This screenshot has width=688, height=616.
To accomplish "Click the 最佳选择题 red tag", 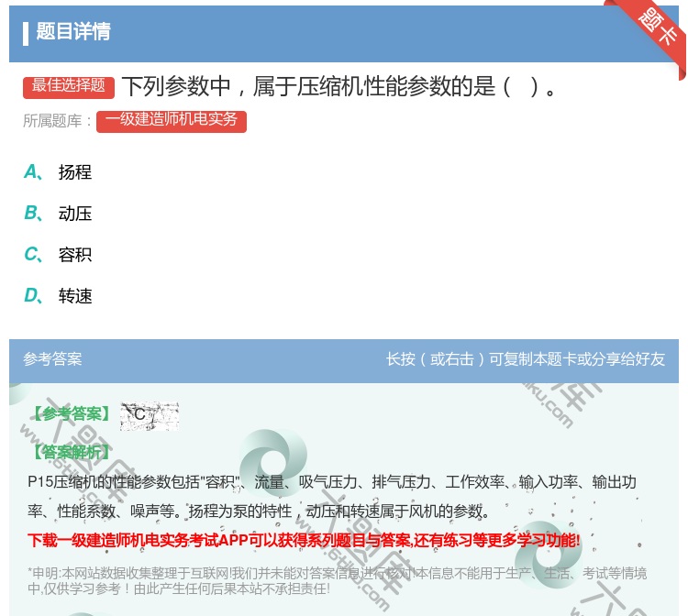I will click(x=69, y=86).
